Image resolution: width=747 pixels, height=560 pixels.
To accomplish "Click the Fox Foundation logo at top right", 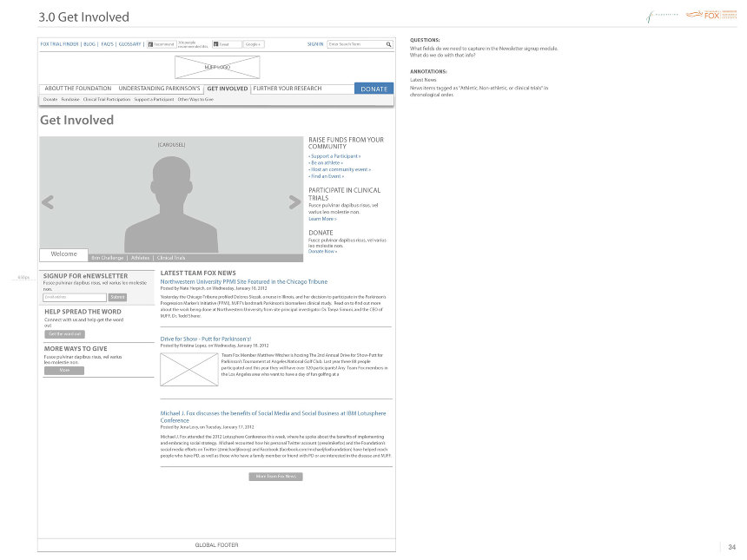I will click(x=711, y=15).
